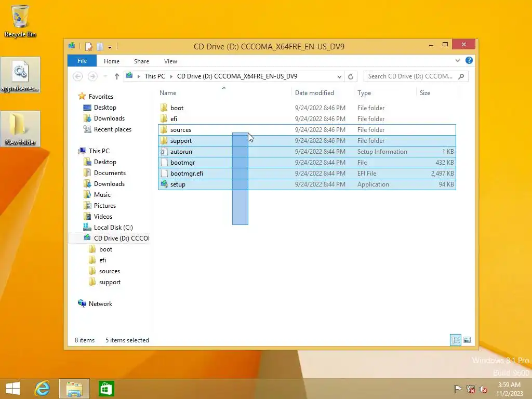Switch to the View ribbon tab
This screenshot has width=532, height=399.
[170, 61]
